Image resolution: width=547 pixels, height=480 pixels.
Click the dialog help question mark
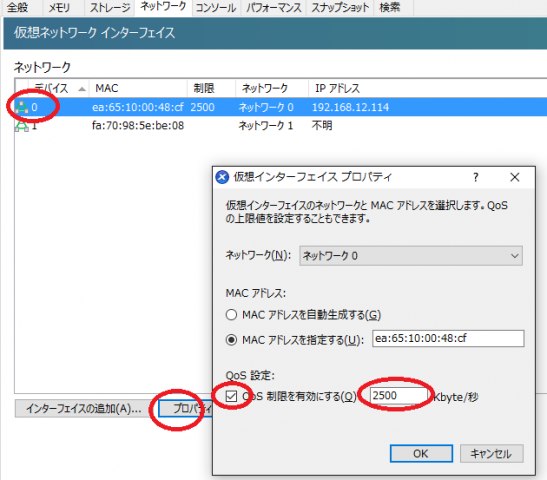pyautogui.click(x=475, y=177)
